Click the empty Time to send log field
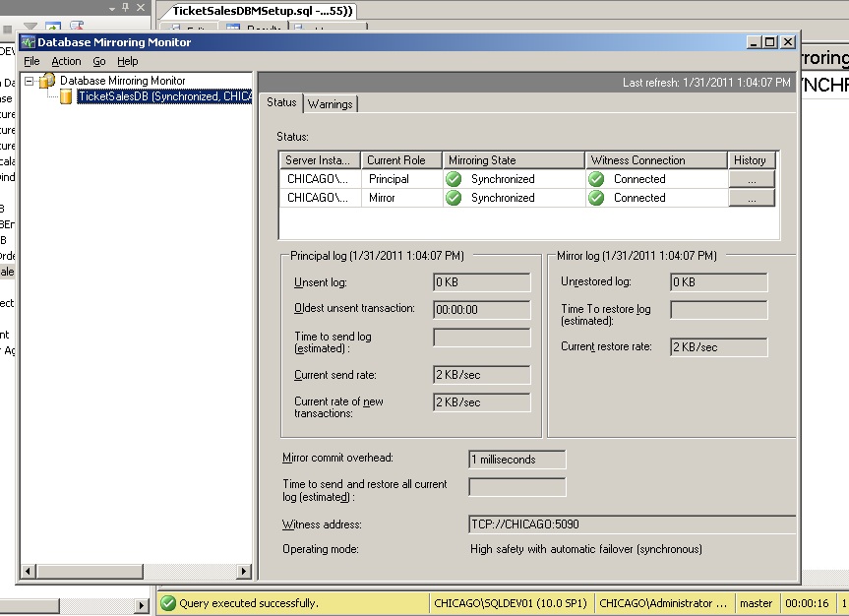The image size is (849, 616). point(482,338)
